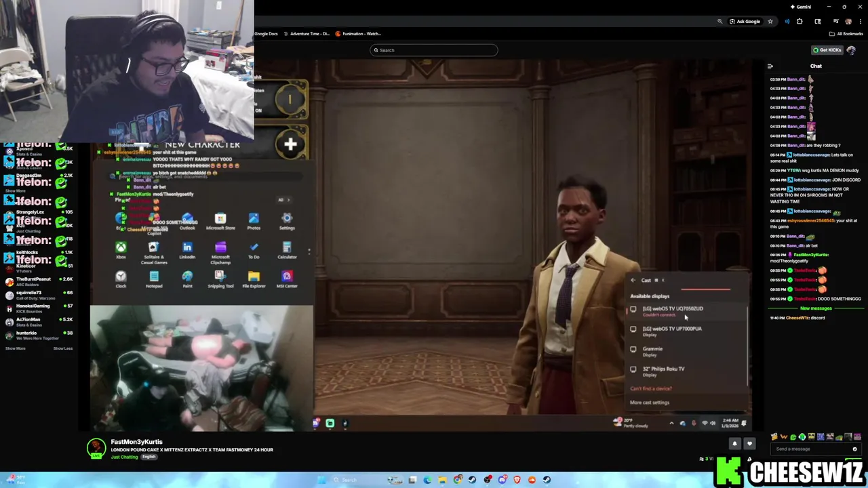The width and height of the screenshot is (868, 488).
Task: Click Show More in sidebar bottom
Action: (x=15, y=348)
